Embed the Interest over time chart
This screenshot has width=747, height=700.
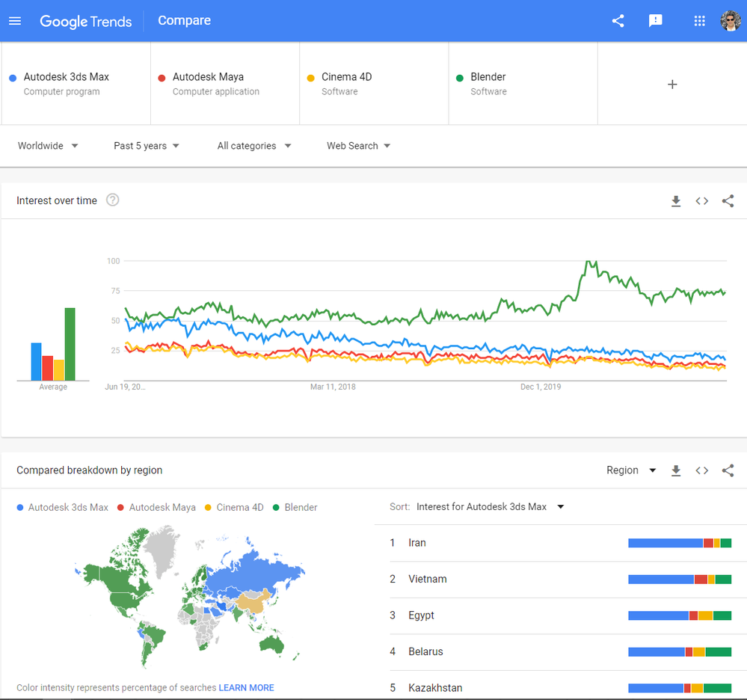tap(701, 201)
